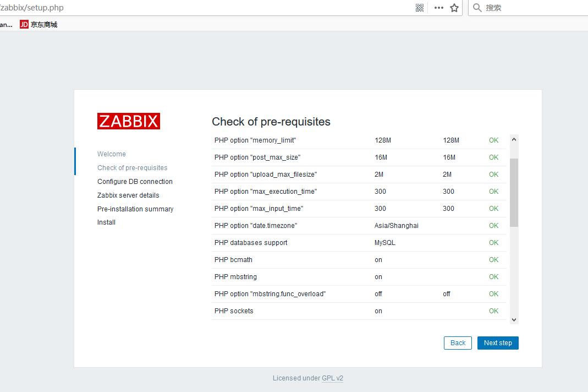Click the ZABBIX logo

click(129, 121)
